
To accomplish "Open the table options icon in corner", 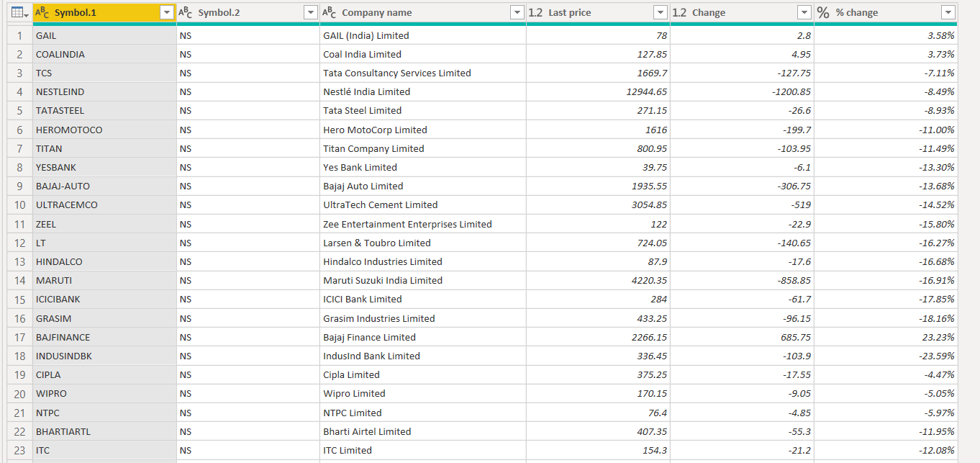I will (x=19, y=13).
